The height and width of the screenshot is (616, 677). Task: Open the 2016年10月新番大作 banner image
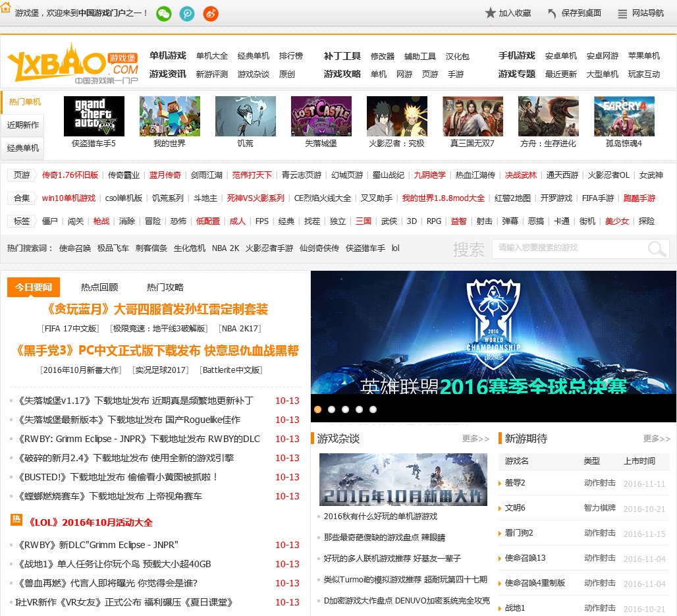pyautogui.click(x=403, y=480)
